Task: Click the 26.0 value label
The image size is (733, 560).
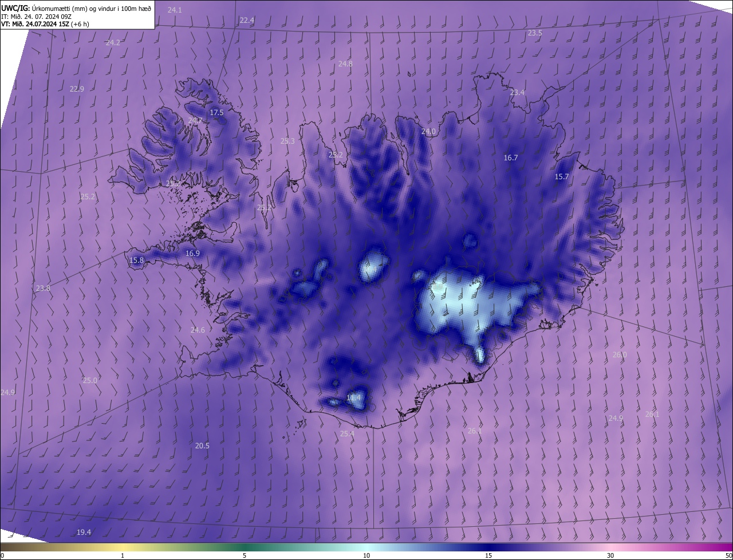Action: [x=620, y=354]
